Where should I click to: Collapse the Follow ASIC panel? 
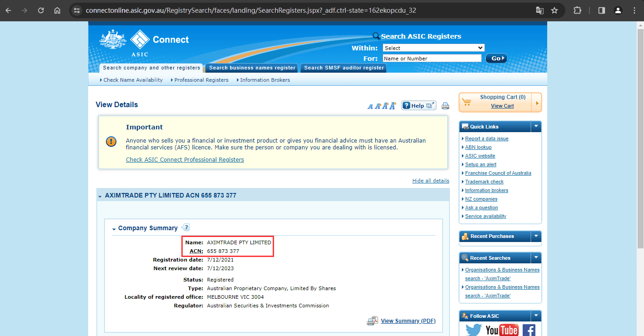coord(536,316)
